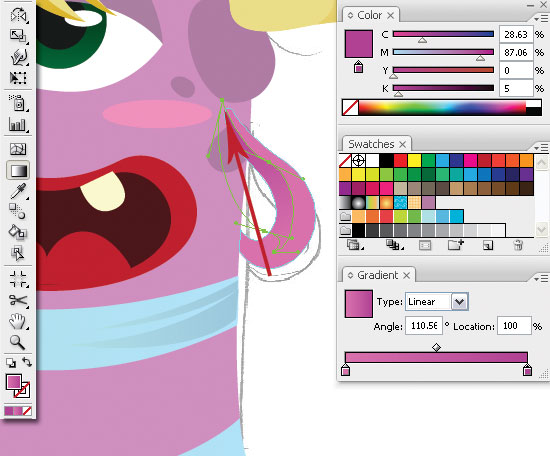This screenshot has width=550, height=456.
Task: Edit the magenta value 87.06 field
Action: 516,52
